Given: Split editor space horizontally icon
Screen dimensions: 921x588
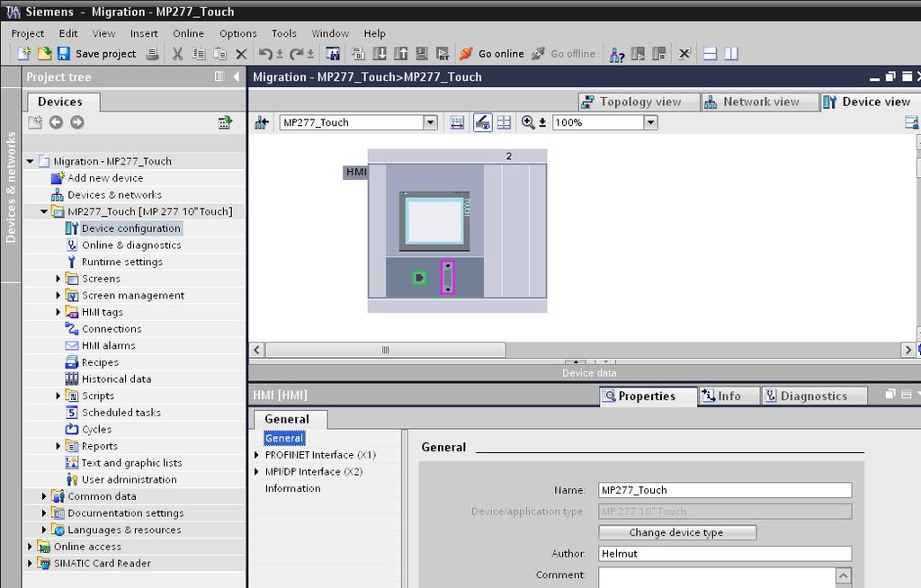Looking at the screenshot, I should coord(711,53).
